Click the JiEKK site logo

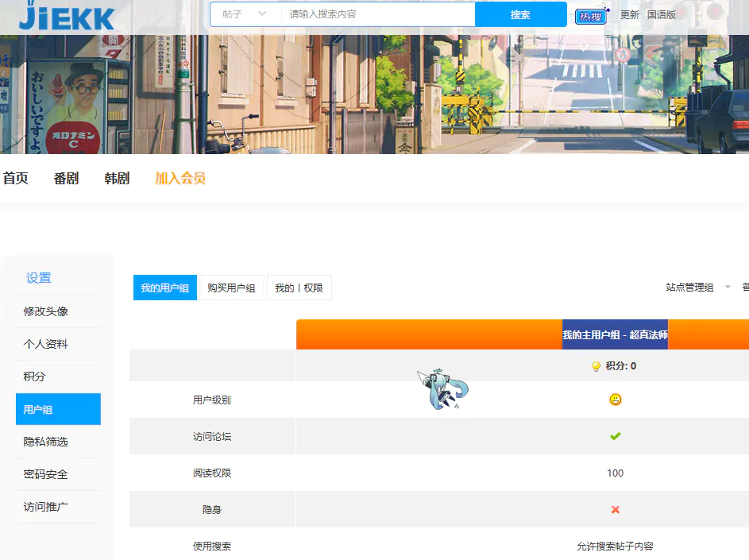[x=67, y=16]
